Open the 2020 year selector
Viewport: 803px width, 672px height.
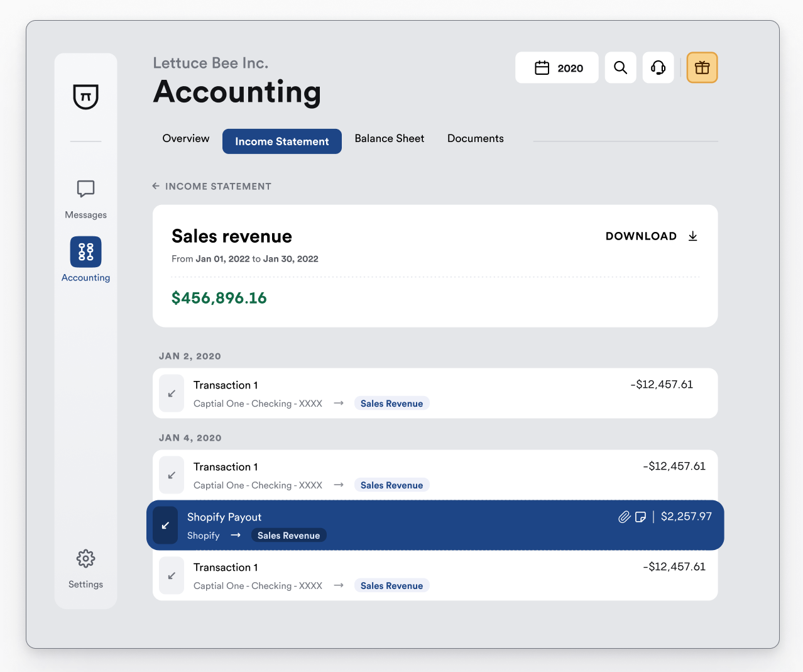click(x=557, y=67)
